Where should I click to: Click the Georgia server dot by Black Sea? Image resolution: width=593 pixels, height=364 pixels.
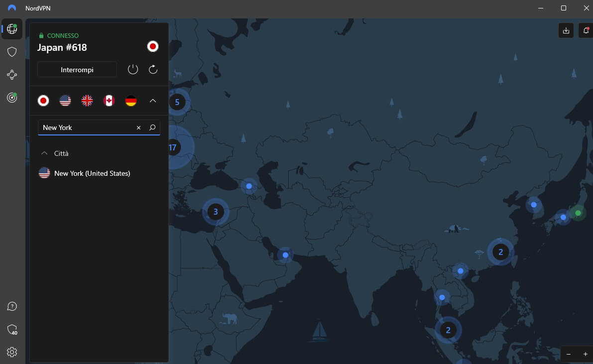pyautogui.click(x=249, y=186)
